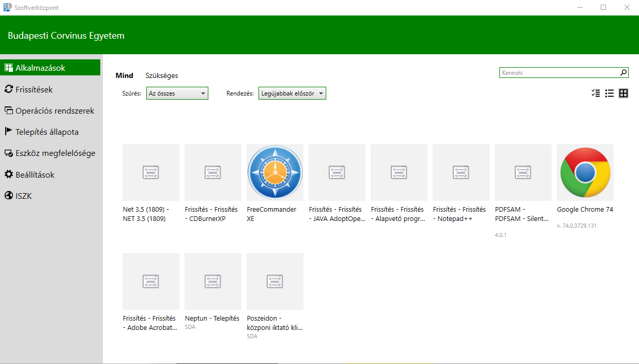Viewport: 639px width, 364px height.
Task: Switch to tile grid view
Action: 623,93
